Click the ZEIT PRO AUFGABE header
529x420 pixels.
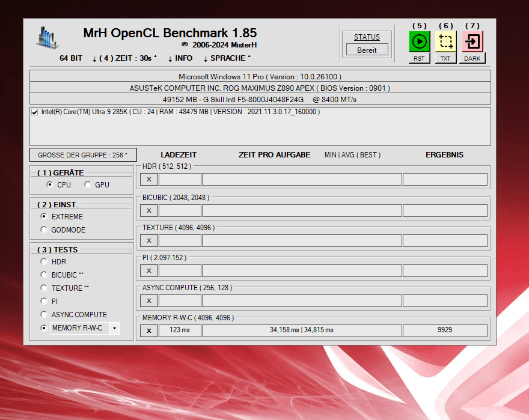click(274, 155)
